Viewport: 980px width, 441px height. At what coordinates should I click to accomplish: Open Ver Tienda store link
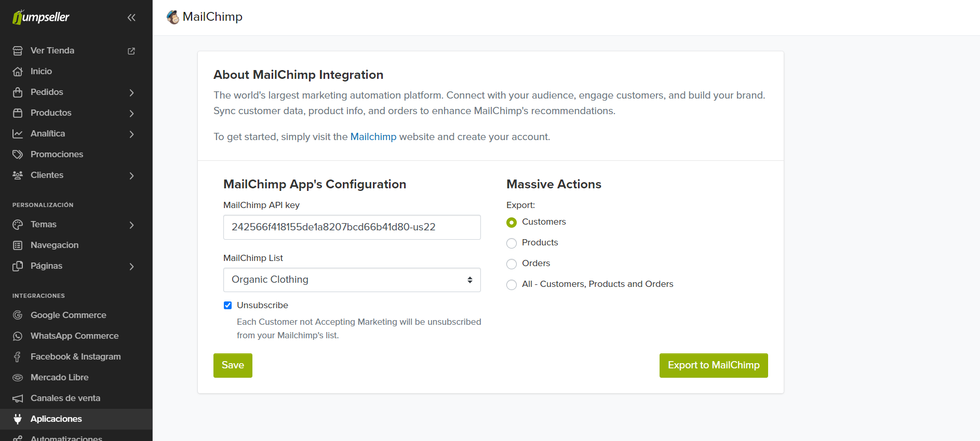52,50
